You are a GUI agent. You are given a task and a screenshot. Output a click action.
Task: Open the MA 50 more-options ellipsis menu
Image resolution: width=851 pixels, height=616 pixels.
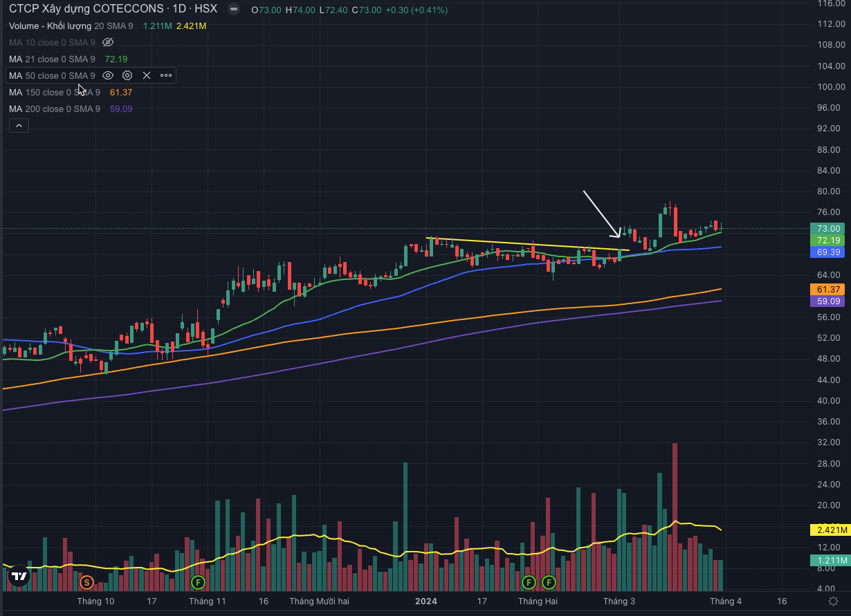166,75
